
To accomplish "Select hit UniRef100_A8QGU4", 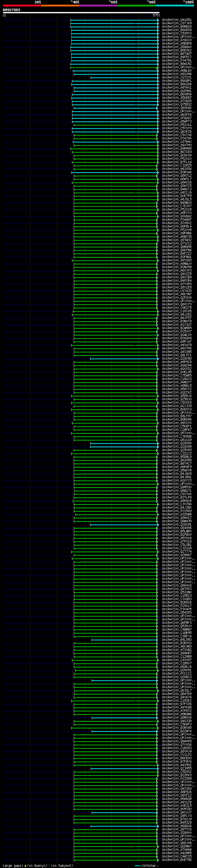I will coord(176,826).
